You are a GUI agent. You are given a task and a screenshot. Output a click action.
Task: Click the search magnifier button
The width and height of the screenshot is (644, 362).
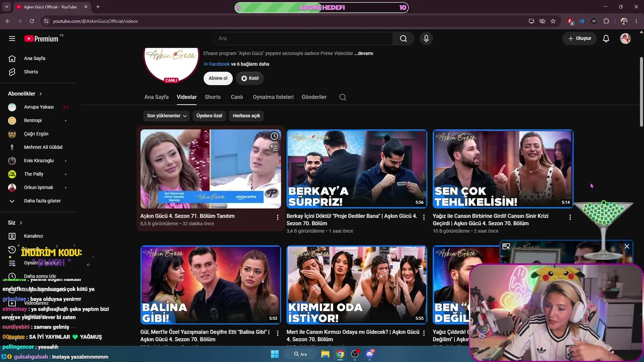[x=404, y=39]
